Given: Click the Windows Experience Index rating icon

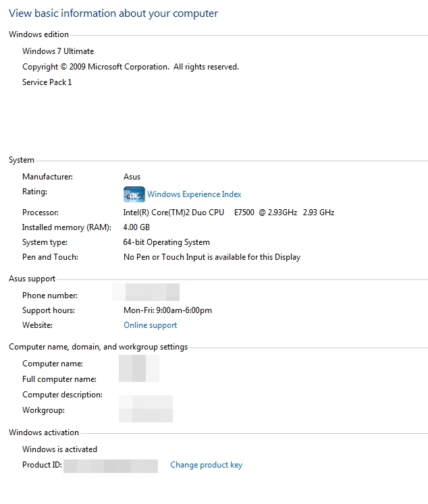Looking at the screenshot, I should (134, 194).
